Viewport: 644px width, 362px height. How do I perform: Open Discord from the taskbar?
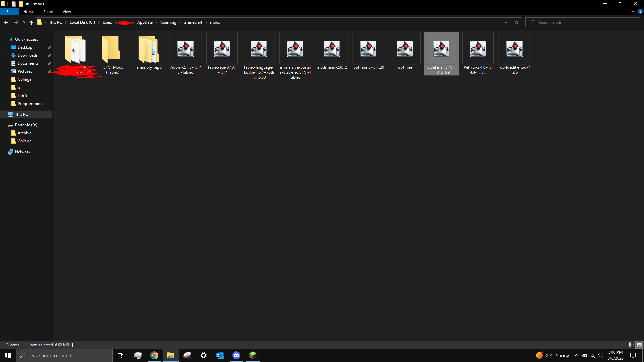click(x=236, y=355)
